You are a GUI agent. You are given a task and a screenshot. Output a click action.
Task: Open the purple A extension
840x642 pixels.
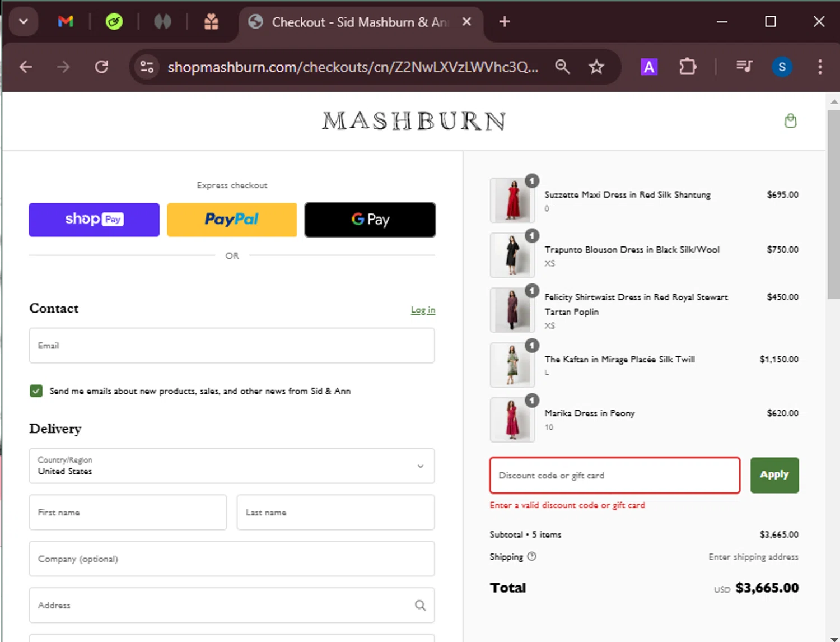pyautogui.click(x=648, y=67)
